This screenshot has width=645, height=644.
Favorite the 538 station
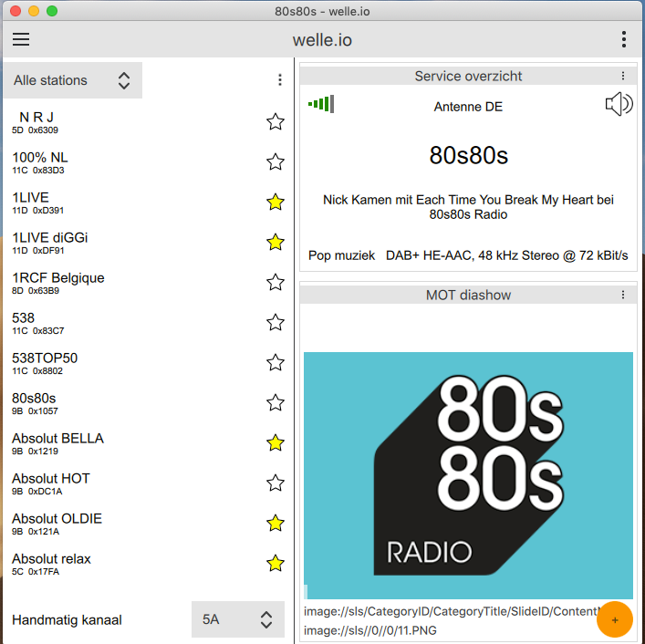point(276,322)
